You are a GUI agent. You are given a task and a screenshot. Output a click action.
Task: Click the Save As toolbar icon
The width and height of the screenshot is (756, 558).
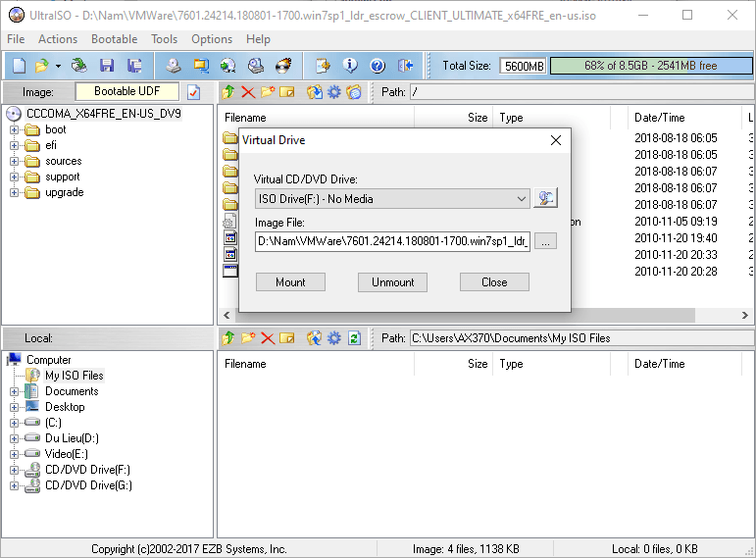134,66
